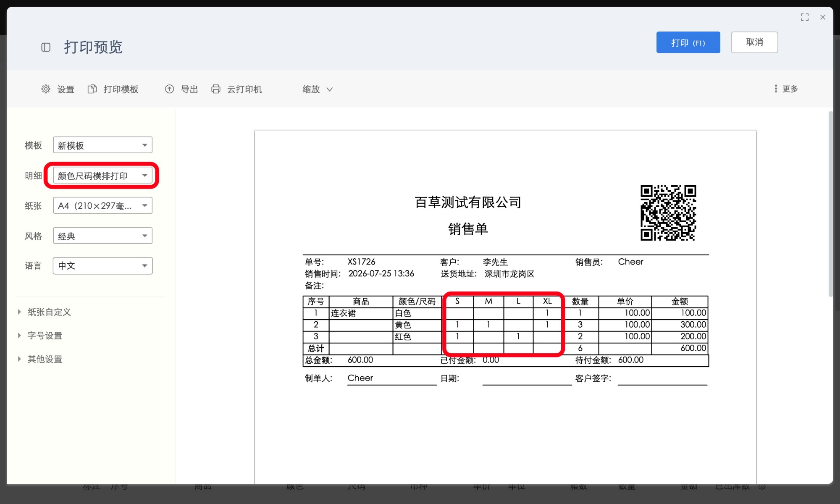Image resolution: width=840 pixels, height=504 pixels.
Task: Open the 明细 dropdown 颜色尺码横排打印
Action: [x=102, y=176]
